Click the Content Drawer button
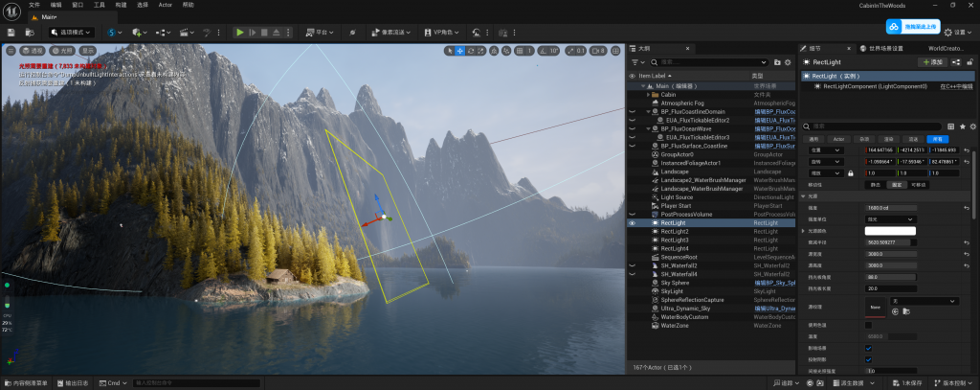This screenshot has height=390, width=980. [31, 382]
